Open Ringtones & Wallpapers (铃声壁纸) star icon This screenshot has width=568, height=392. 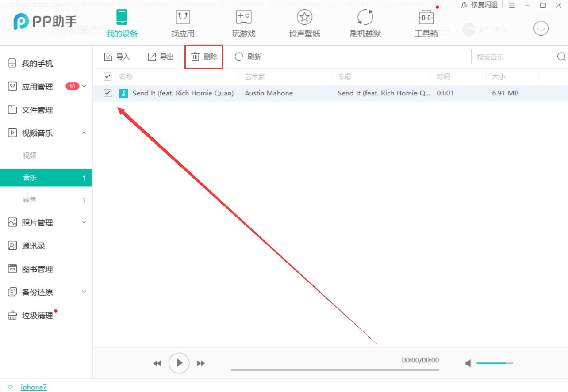coord(304,18)
